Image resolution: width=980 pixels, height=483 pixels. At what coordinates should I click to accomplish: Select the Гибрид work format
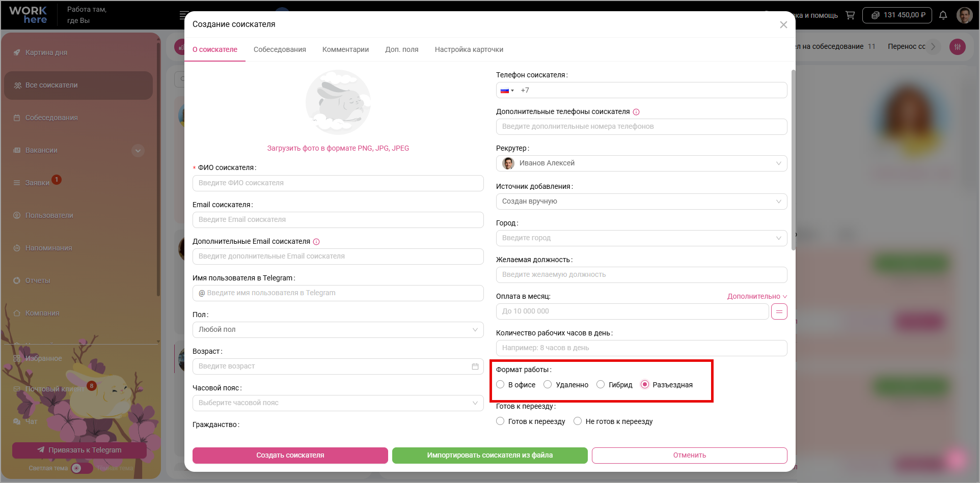pyautogui.click(x=601, y=385)
